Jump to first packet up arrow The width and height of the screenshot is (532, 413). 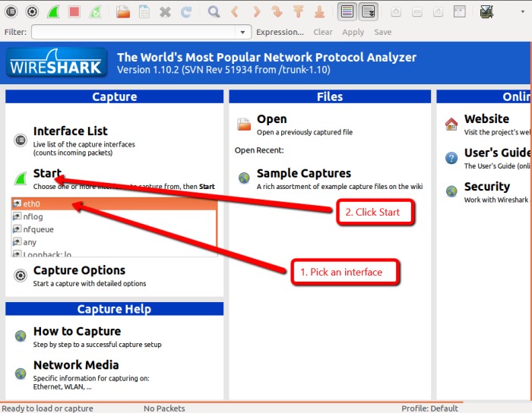(x=299, y=12)
